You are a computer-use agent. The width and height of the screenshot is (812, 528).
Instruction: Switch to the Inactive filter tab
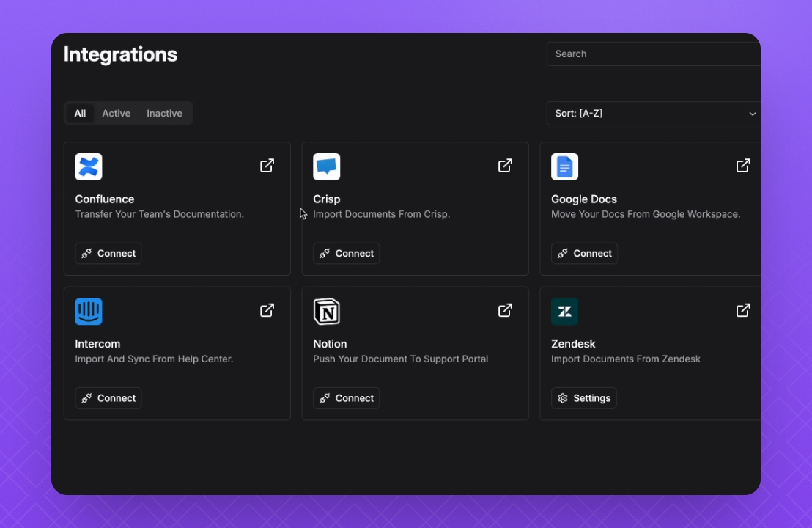(x=164, y=114)
